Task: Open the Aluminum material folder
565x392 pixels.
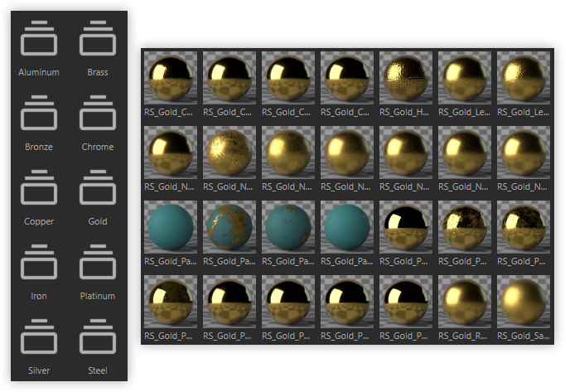Action: click(x=39, y=39)
